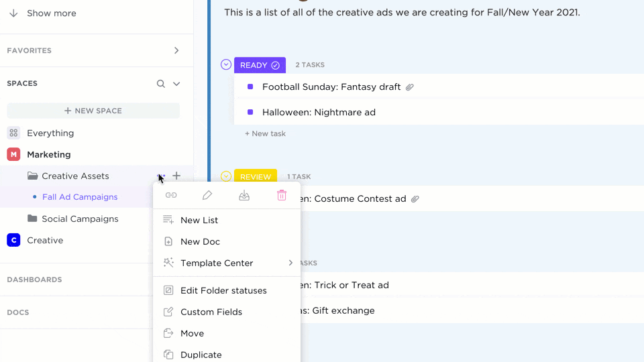Expand the Favorites section
The height and width of the screenshot is (362, 644).
(x=176, y=50)
